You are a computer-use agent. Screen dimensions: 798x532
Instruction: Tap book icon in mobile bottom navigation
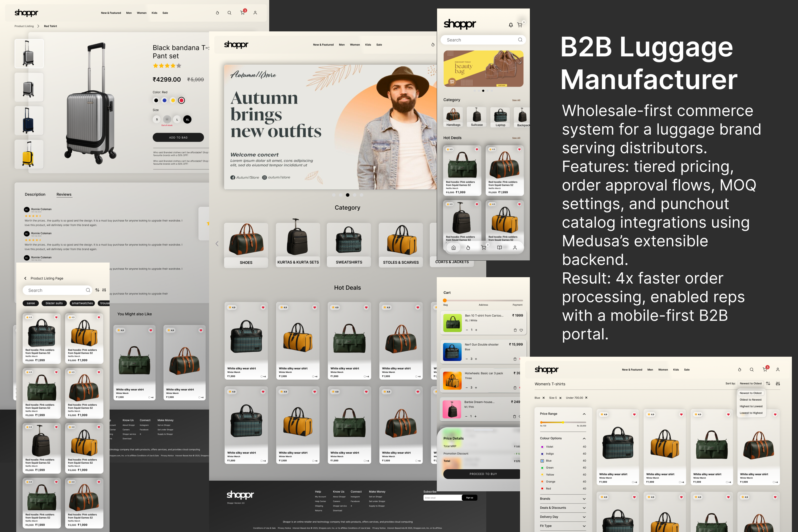[x=500, y=248]
